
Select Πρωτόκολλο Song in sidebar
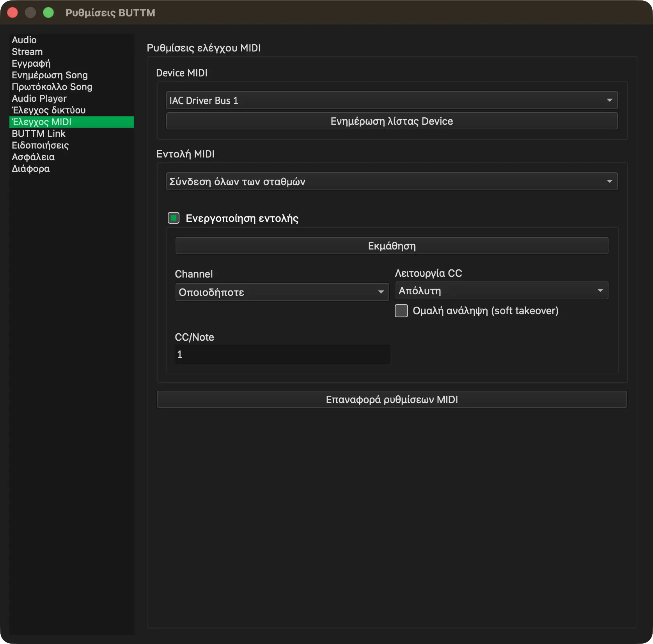(x=72, y=87)
